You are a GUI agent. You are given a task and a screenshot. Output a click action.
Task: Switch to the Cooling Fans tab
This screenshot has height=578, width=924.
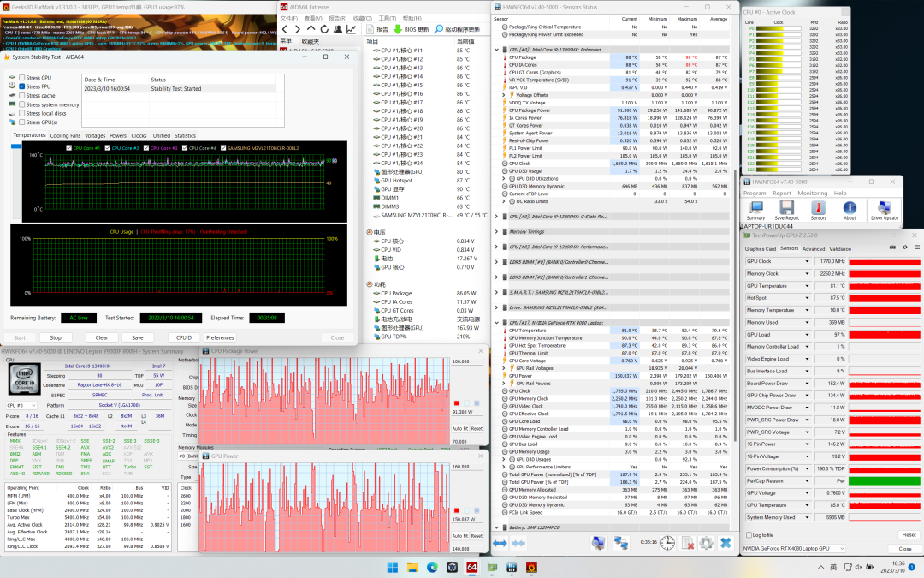(65, 135)
